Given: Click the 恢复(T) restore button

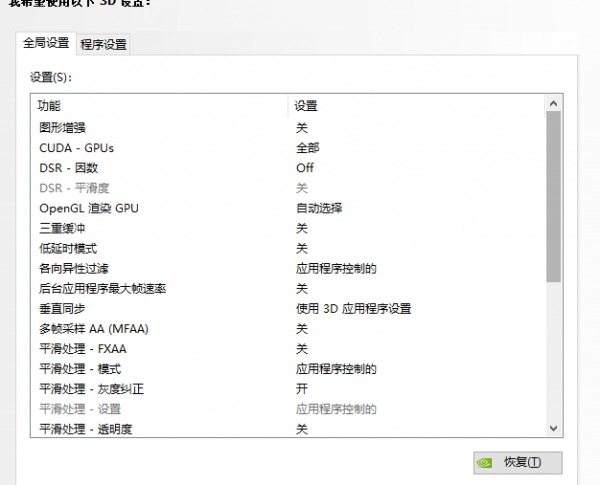Looking at the screenshot, I should tap(518, 462).
